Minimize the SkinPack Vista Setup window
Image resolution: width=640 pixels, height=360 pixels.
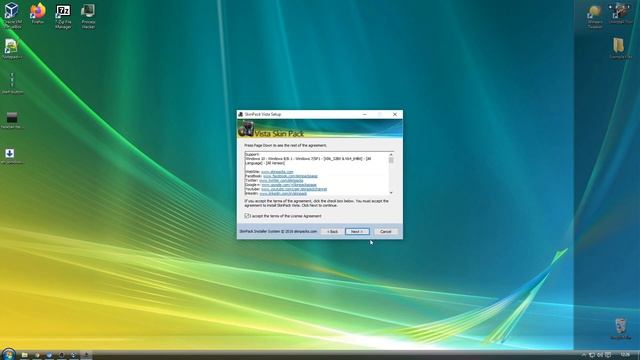tap(364, 114)
